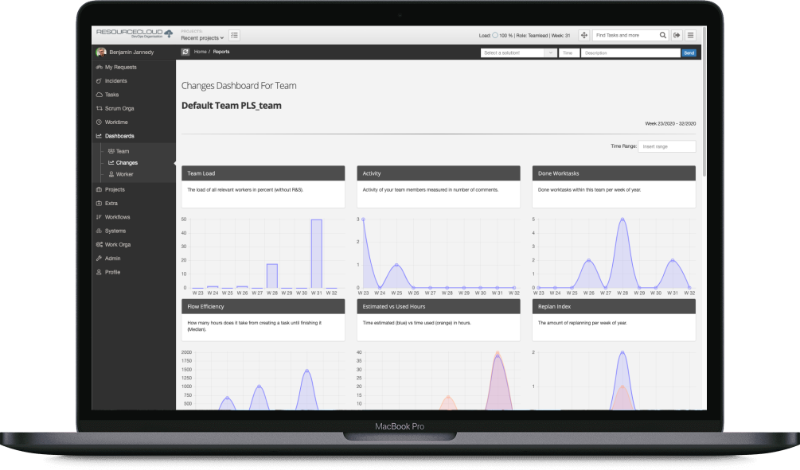Click the Activity panel header

coord(439,174)
